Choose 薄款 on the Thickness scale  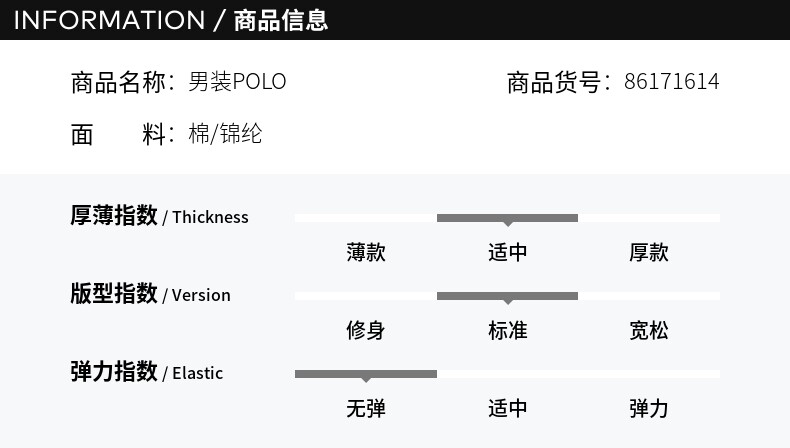366,252
